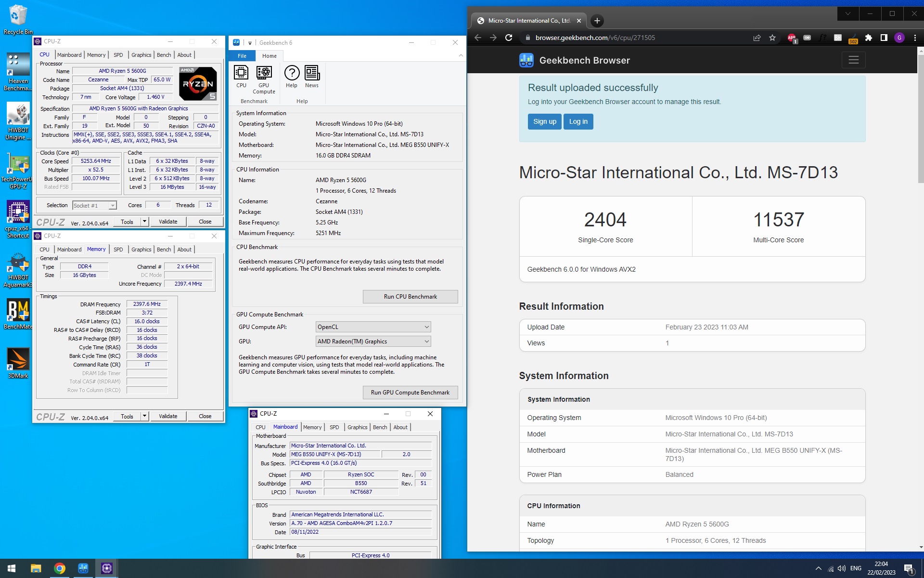Share this page icon in address bar
Image resolution: width=924 pixels, height=578 pixels.
[757, 38]
